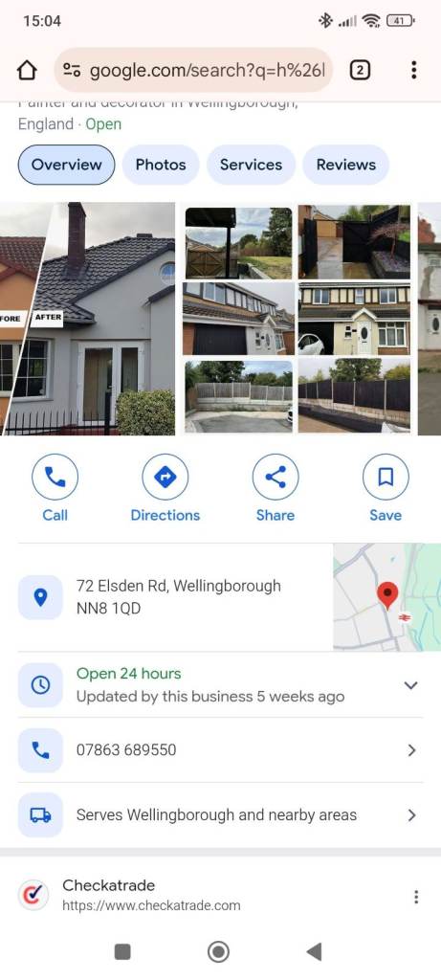The width and height of the screenshot is (441, 980).
Task: Switch to the Photos tab
Action: click(x=161, y=165)
